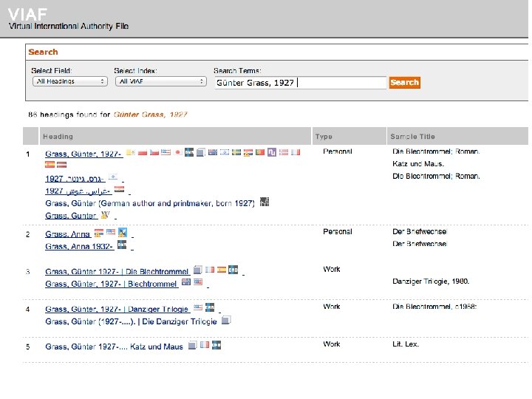The width and height of the screenshot is (532, 399).
Task: Open Grass, Günter 1927- | Die Blechtrommel link
Action: pyautogui.click(x=117, y=271)
